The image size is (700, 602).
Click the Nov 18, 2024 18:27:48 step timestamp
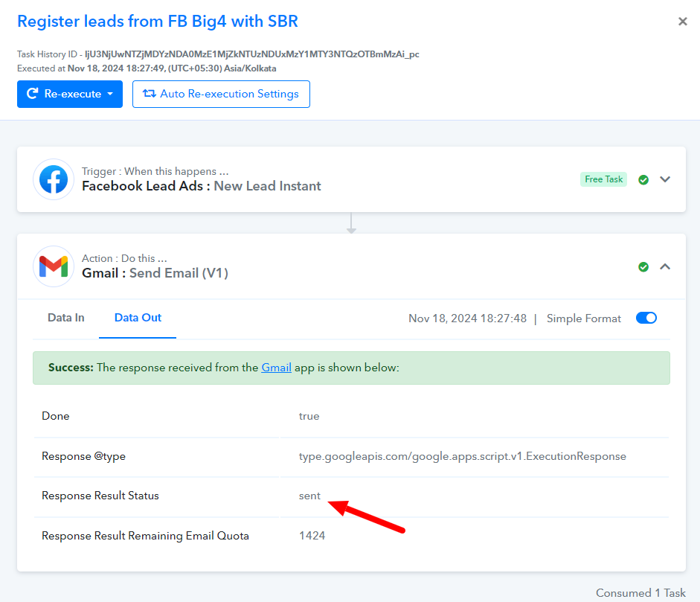pos(467,318)
